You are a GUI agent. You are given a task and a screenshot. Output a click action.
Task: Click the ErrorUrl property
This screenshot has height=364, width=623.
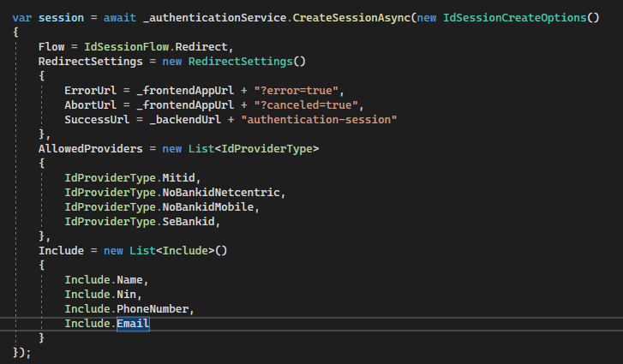(91, 91)
